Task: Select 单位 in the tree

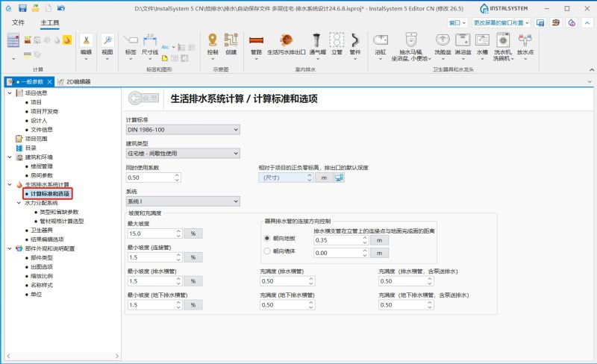Action: coord(36,295)
